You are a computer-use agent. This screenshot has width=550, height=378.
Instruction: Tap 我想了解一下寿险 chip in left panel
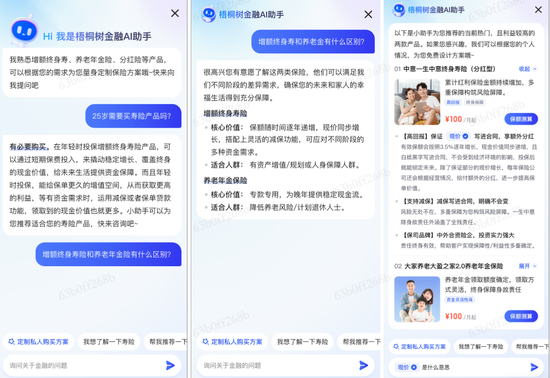pyautogui.click(x=109, y=342)
